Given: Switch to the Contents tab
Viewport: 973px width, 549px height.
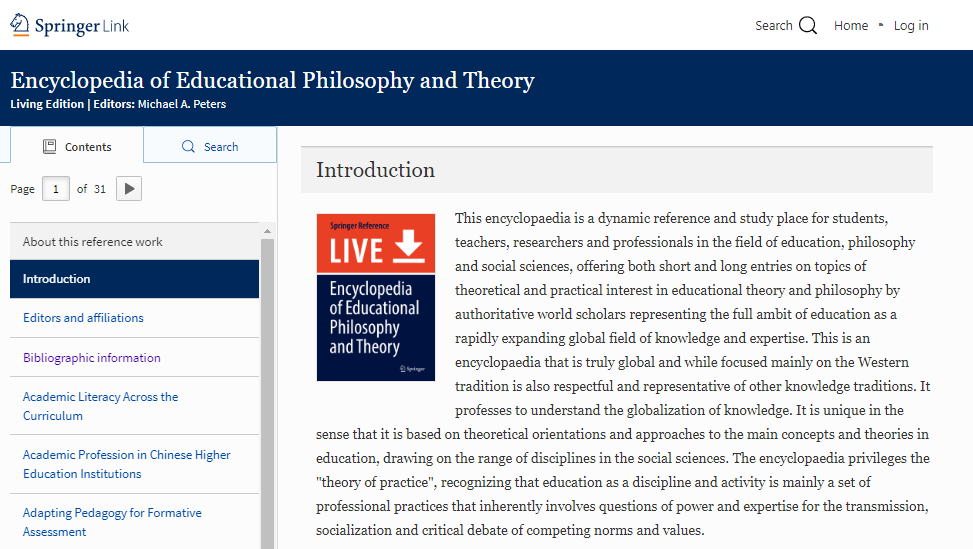Looking at the screenshot, I should point(77,146).
